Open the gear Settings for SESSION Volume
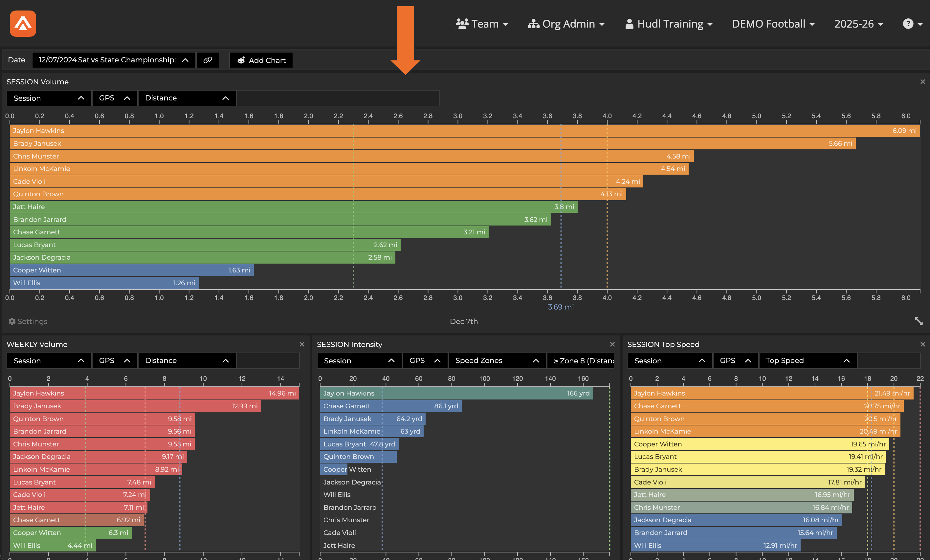930x560 pixels. (28, 321)
